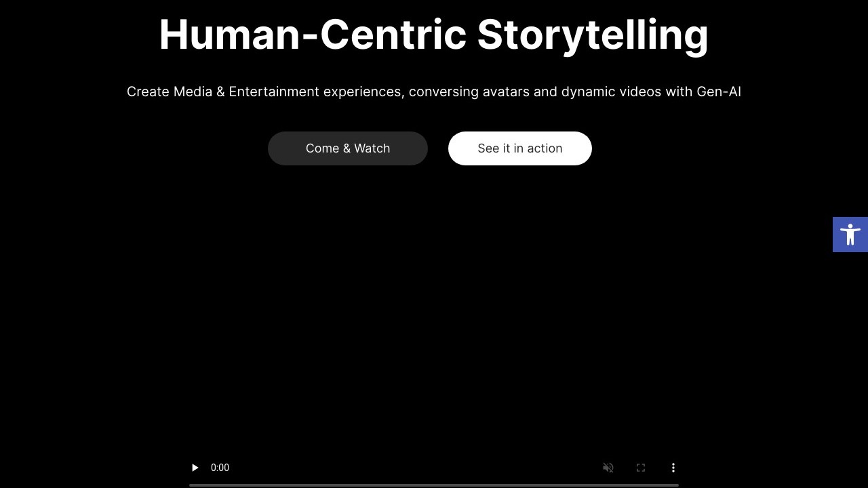Open the video's more options menu
The height and width of the screenshot is (488, 868).
pyautogui.click(x=673, y=468)
